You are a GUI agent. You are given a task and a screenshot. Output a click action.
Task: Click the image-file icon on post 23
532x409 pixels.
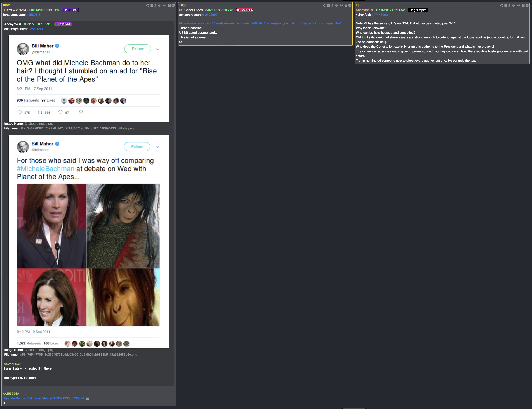point(509,5)
